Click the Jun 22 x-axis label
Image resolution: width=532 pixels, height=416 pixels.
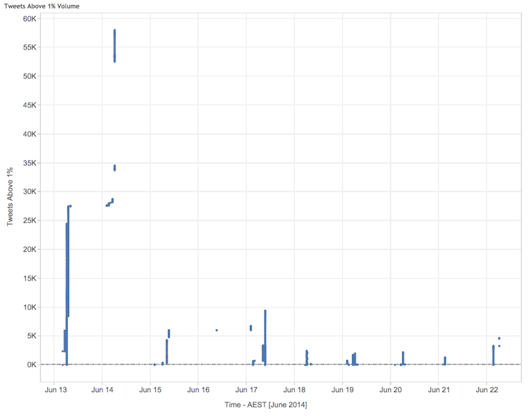tap(487, 390)
